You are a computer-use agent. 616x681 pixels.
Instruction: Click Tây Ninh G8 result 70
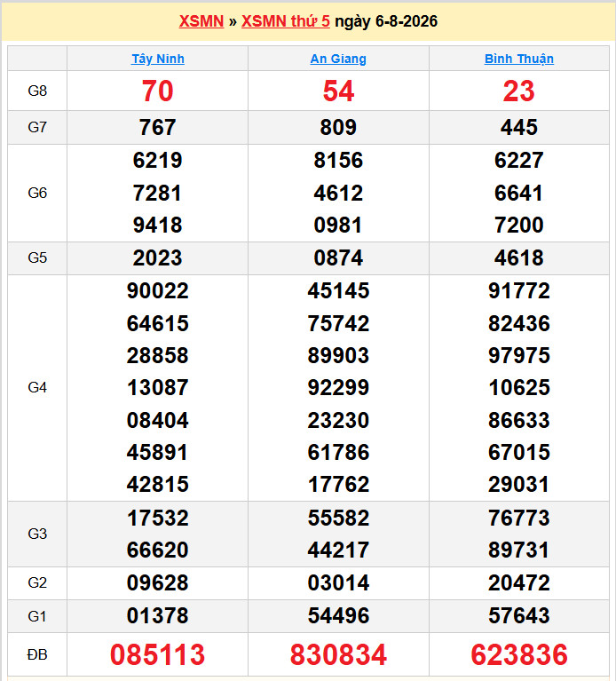[158, 91]
